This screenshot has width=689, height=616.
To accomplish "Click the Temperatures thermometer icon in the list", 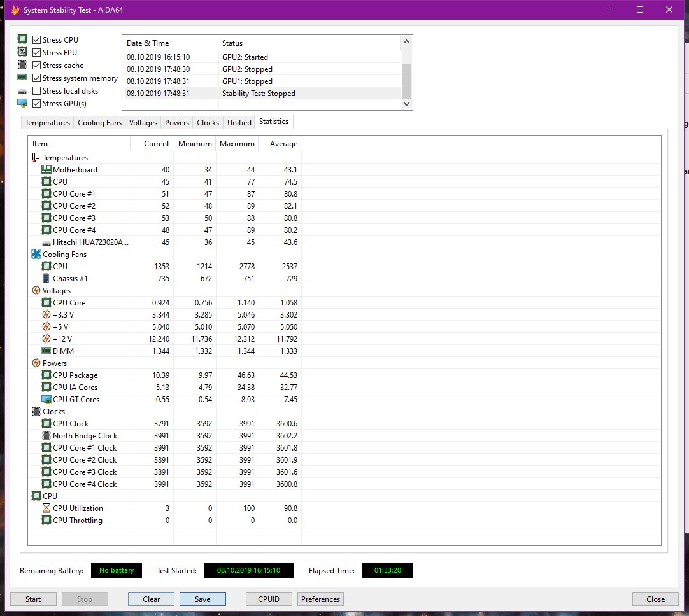I will (x=36, y=157).
